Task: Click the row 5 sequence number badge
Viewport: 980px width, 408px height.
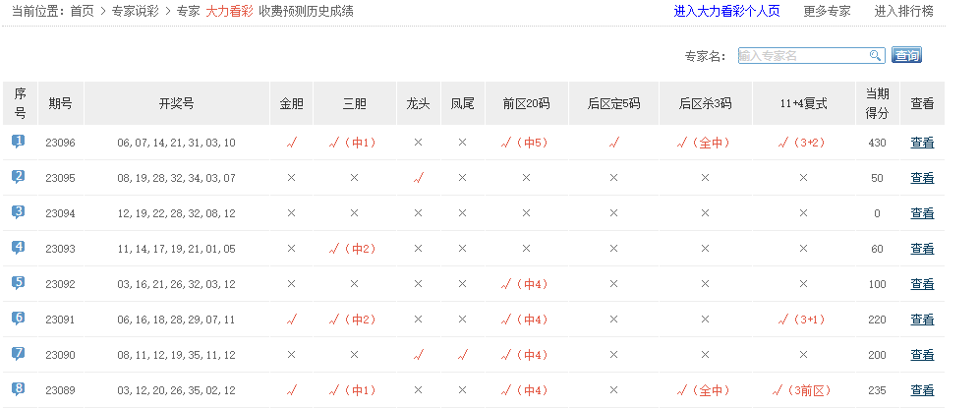Action: [19, 284]
